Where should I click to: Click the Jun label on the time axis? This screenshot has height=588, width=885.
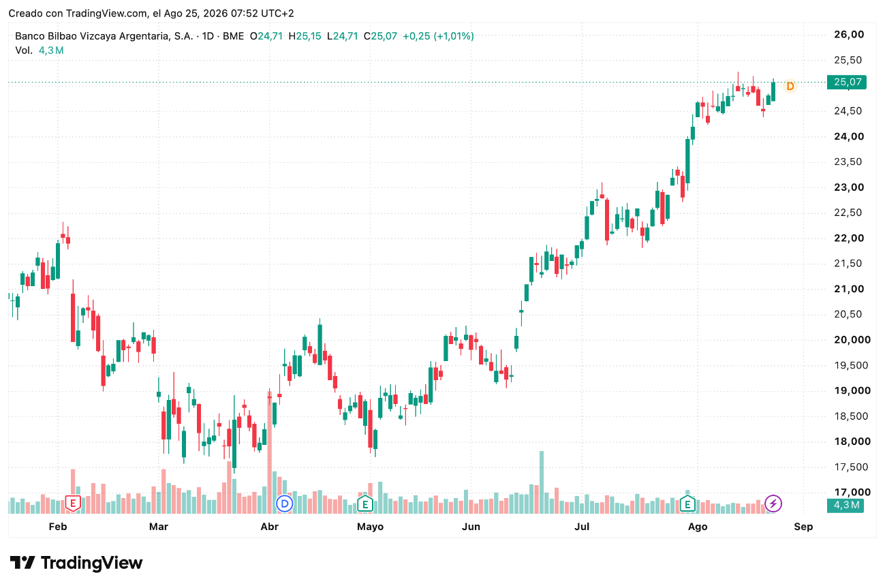tap(471, 527)
